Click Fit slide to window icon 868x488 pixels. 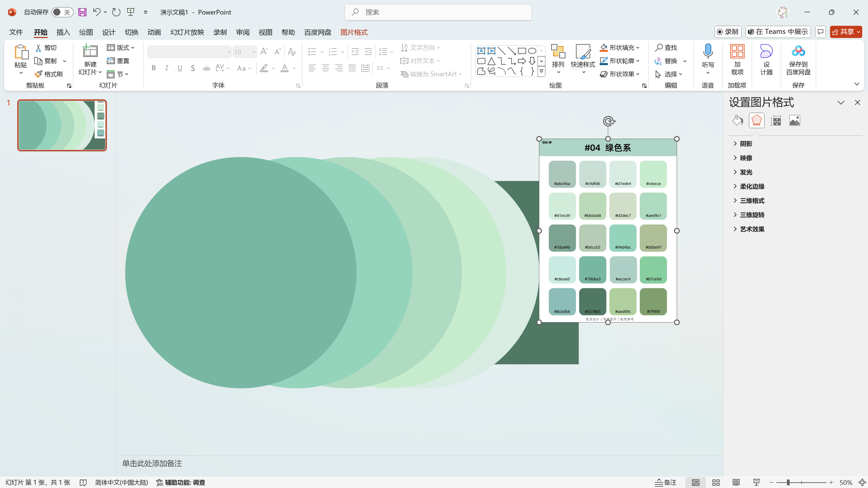[862, 482]
